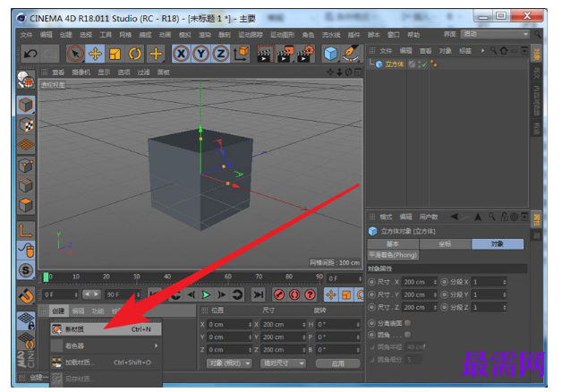Click the Tweak mode mouse icon
This screenshot has height=392, width=562.
(x=26, y=251)
